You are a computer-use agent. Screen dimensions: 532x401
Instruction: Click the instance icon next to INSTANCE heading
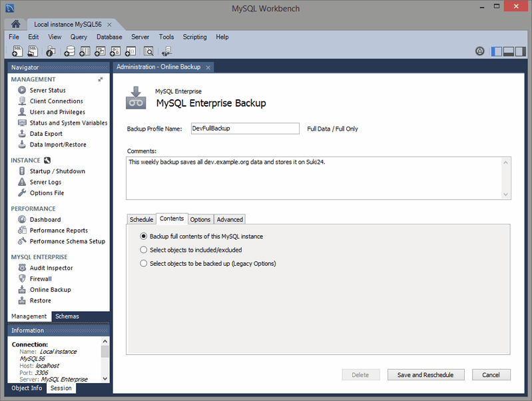47,161
